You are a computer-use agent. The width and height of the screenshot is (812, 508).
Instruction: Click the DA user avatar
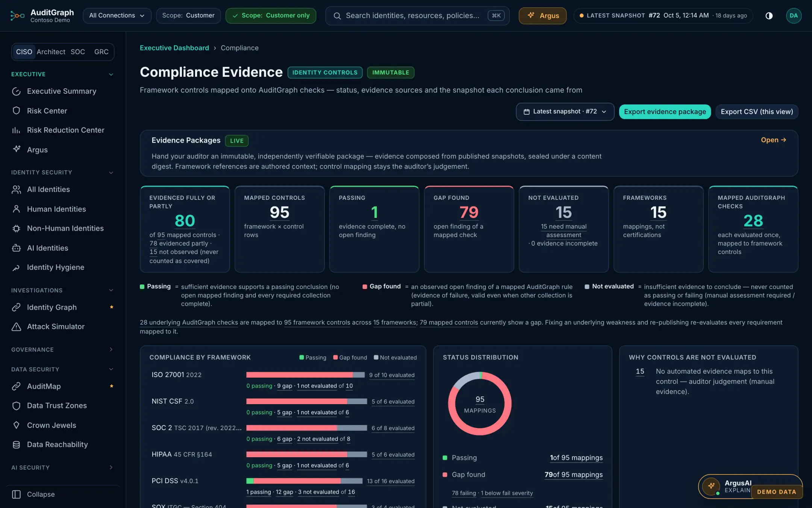(793, 15)
